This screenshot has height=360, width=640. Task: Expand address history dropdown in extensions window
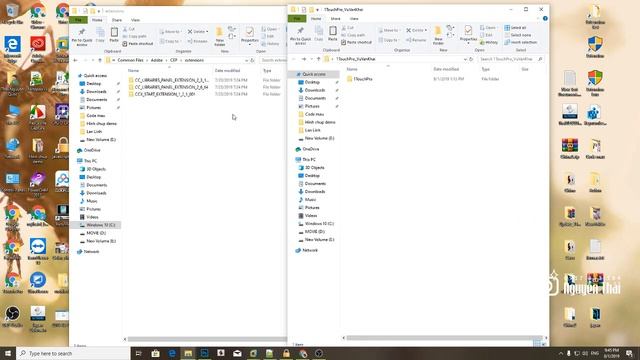click(247, 60)
